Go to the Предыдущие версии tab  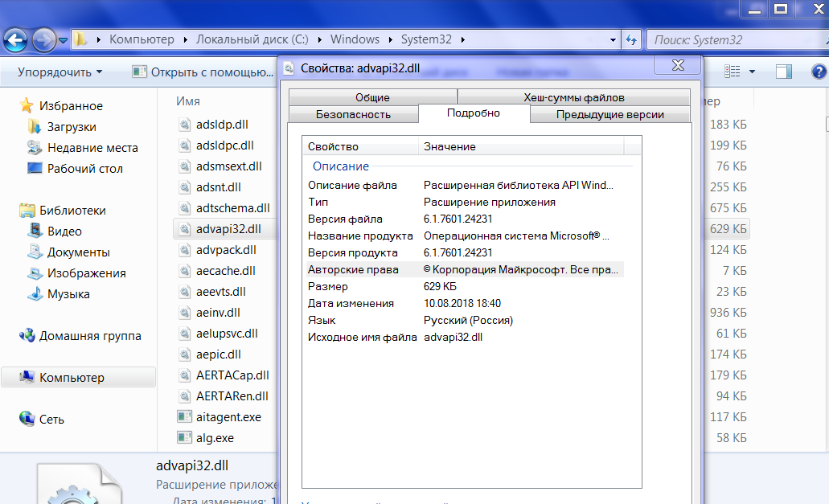tap(609, 114)
